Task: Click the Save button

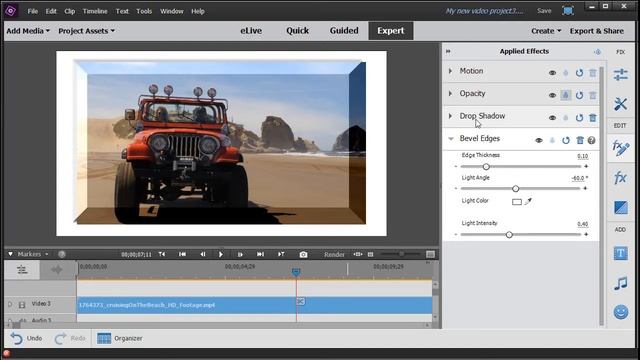Action: point(544,11)
